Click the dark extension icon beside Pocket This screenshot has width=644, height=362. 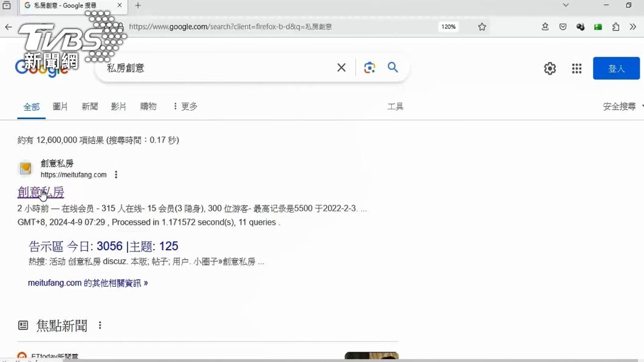tap(580, 27)
